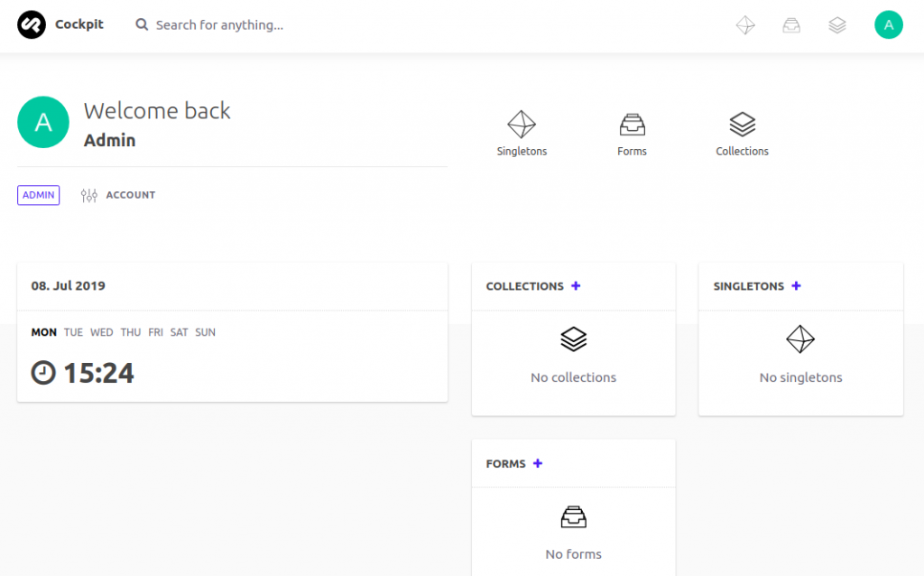Open Singletons from top navigation diamond icon

(745, 25)
